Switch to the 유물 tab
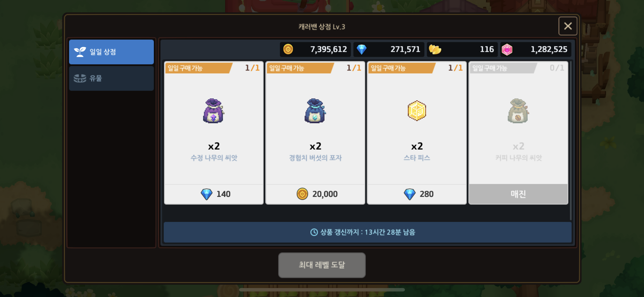Screen dimensions: 644x297 [111, 78]
